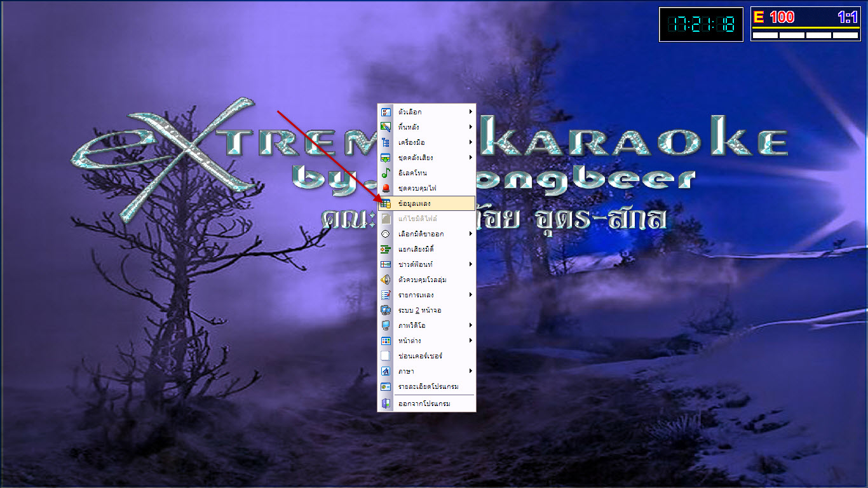
Task: Click the dual monitor icon for ระบบ 2 หน้าจอ
Action: click(x=386, y=310)
